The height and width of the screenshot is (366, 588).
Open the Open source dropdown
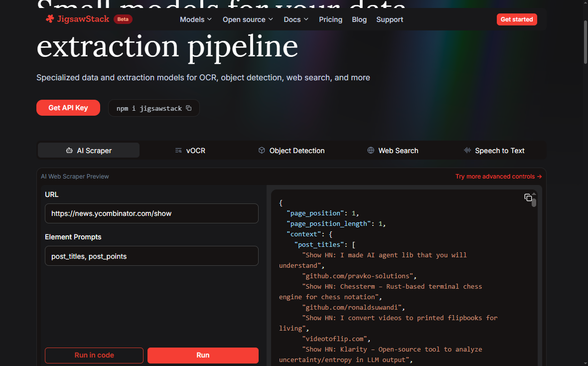[x=248, y=19]
